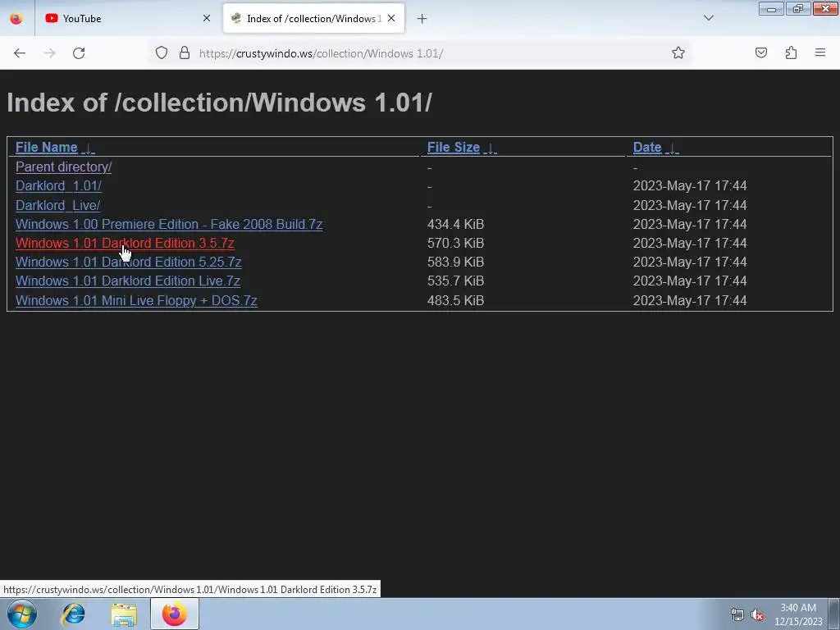
Task: Click the 535.7 KiB file size cell
Action: (455, 281)
